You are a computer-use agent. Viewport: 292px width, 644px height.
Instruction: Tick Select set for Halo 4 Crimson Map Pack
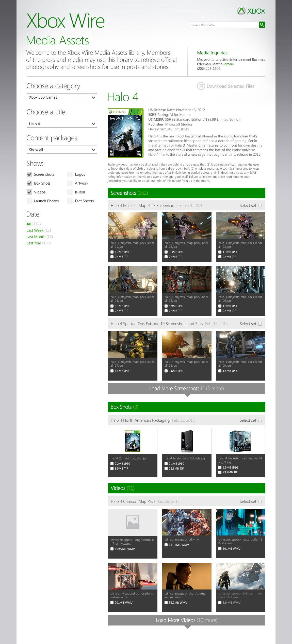point(260,502)
